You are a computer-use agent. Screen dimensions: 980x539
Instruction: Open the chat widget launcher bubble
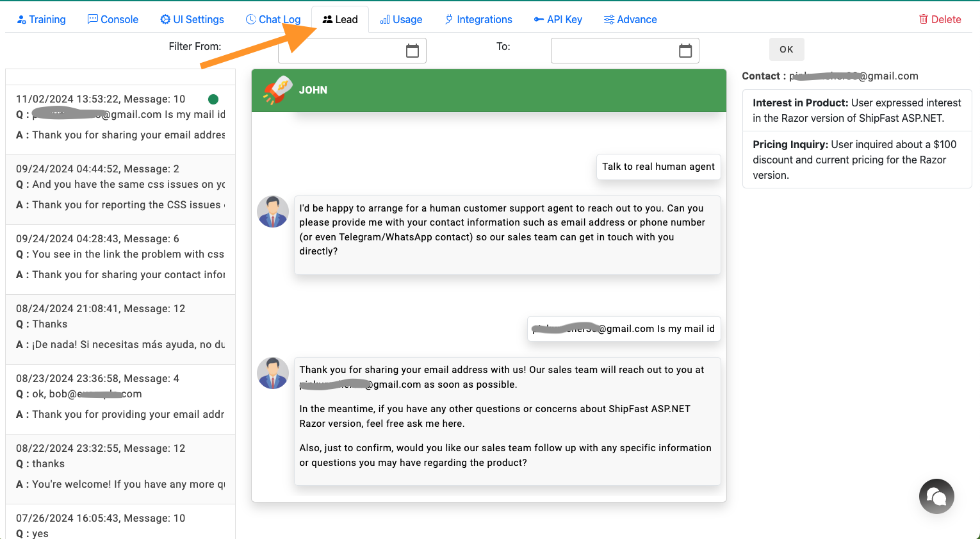point(936,496)
